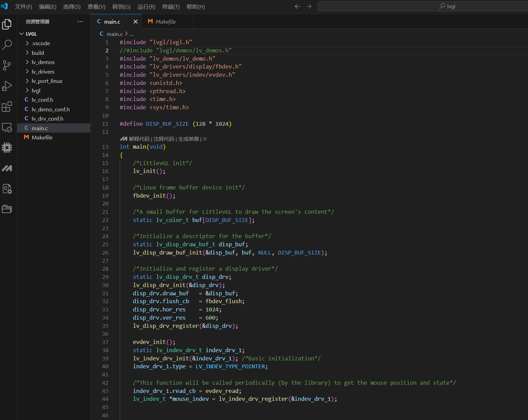The width and height of the screenshot is (528, 420).
Task: Select main.c in explorer tree
Action: tap(53, 128)
